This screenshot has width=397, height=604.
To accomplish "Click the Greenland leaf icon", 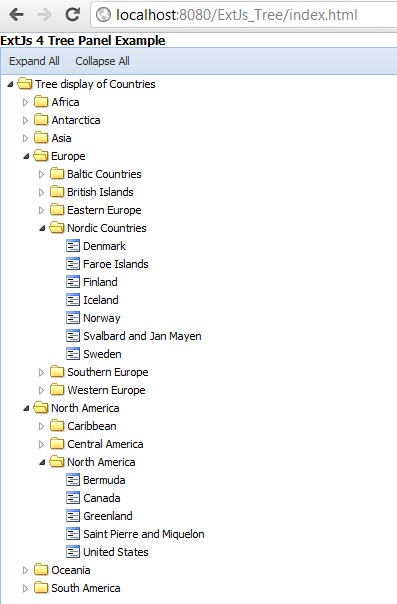I will coord(73,516).
